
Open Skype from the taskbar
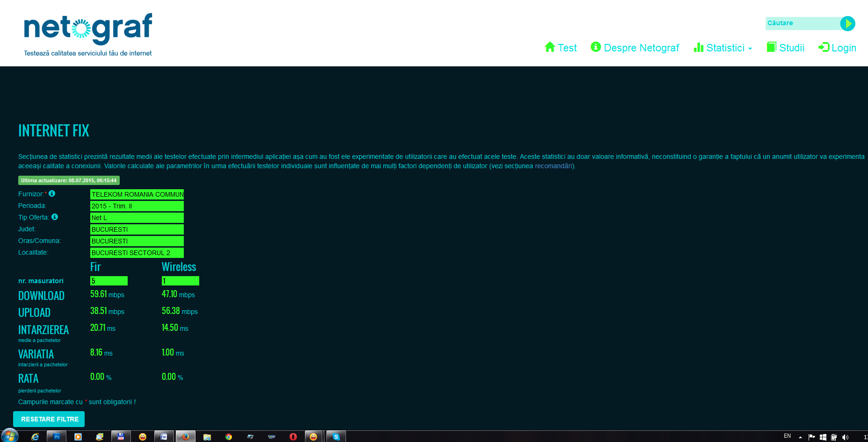tap(336, 436)
